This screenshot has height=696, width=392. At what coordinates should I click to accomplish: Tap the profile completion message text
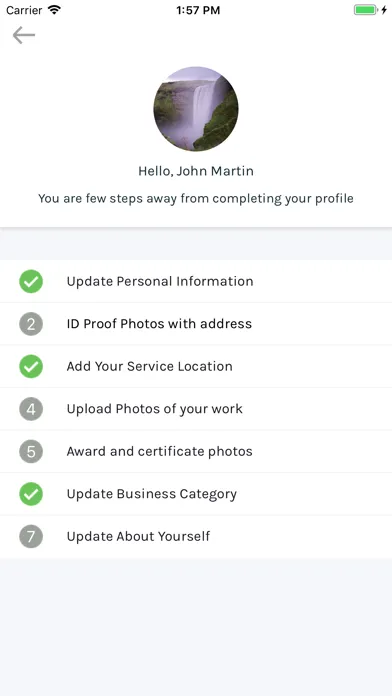(x=196, y=198)
